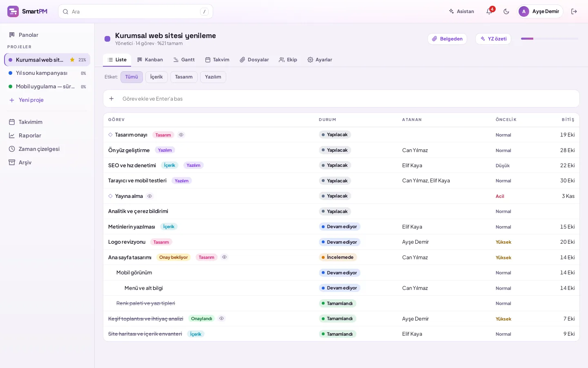Switch to the Gantt tab

click(184, 60)
